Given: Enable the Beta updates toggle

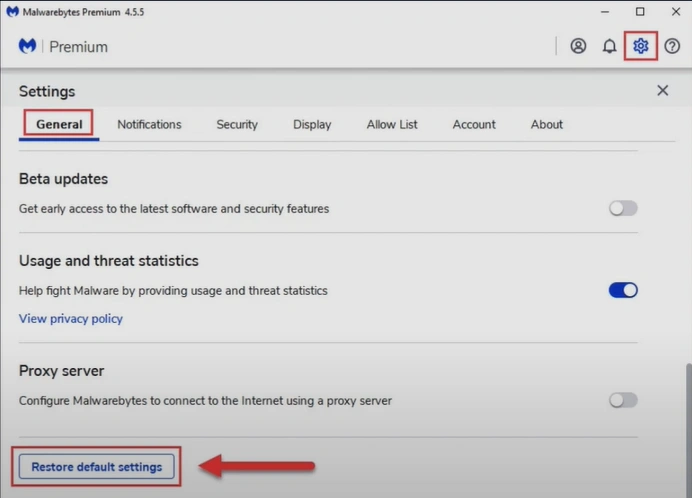Looking at the screenshot, I should 623,208.
